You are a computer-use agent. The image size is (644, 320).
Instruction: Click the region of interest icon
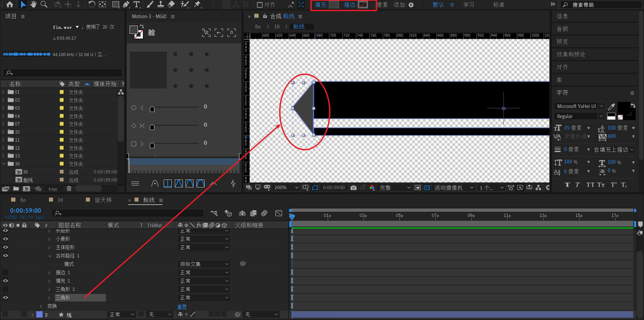click(418, 188)
